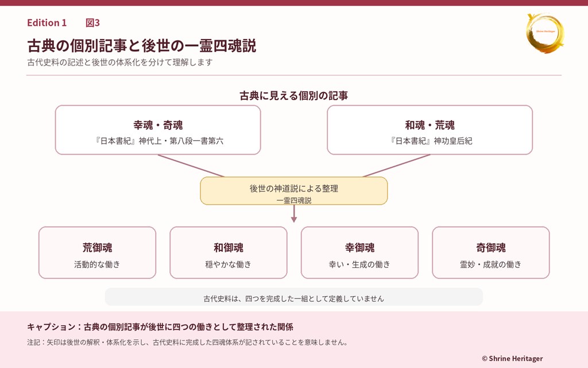Select the 和魂・荒魂 source box
588x368 pixels.
[430, 130]
